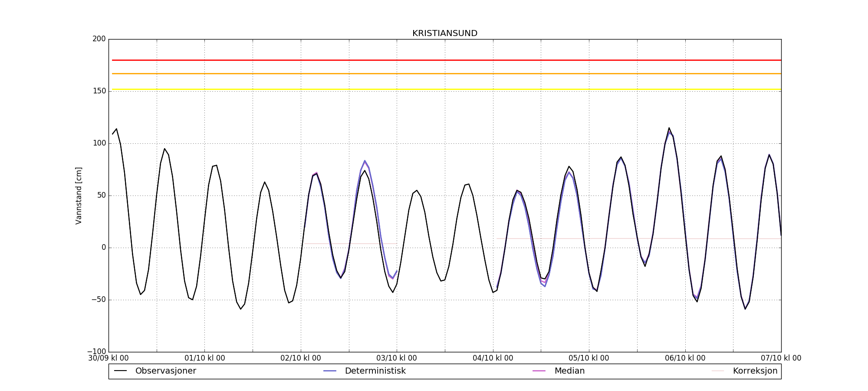Click the faint Korreksjon legend line sample

click(718, 371)
